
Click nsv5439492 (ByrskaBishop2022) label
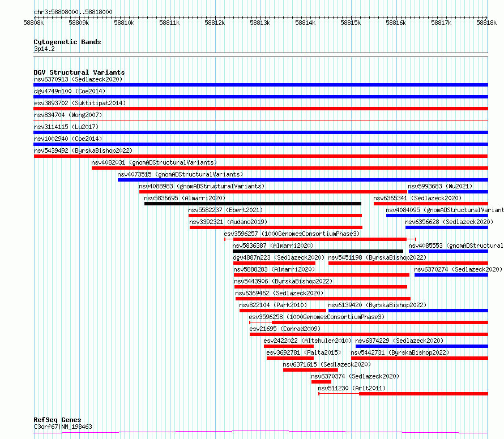(83, 150)
